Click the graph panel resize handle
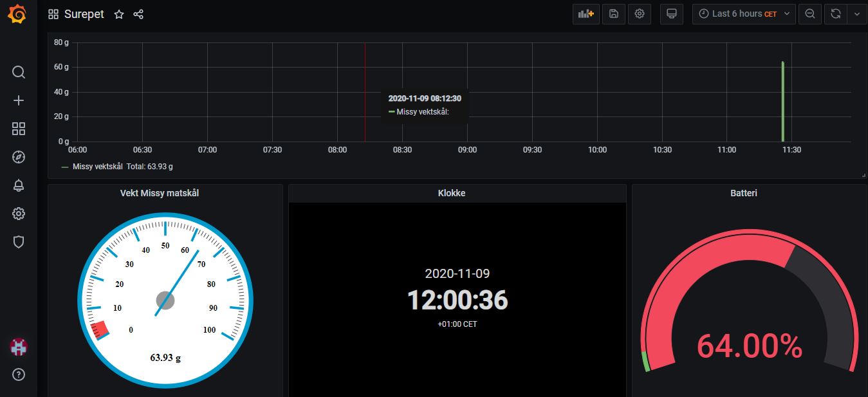Viewport: 868px width, 397px height. pos(863,175)
